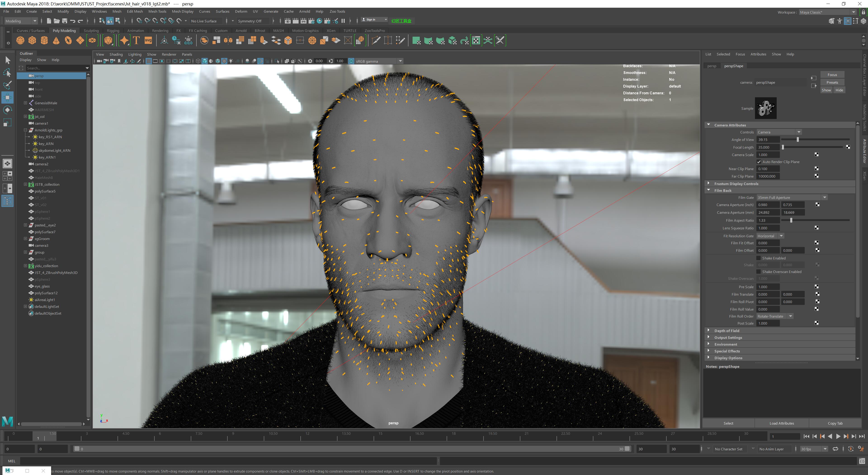Toggle Select by Object Type mode button
The width and height of the screenshot is (868, 475).
[110, 21]
